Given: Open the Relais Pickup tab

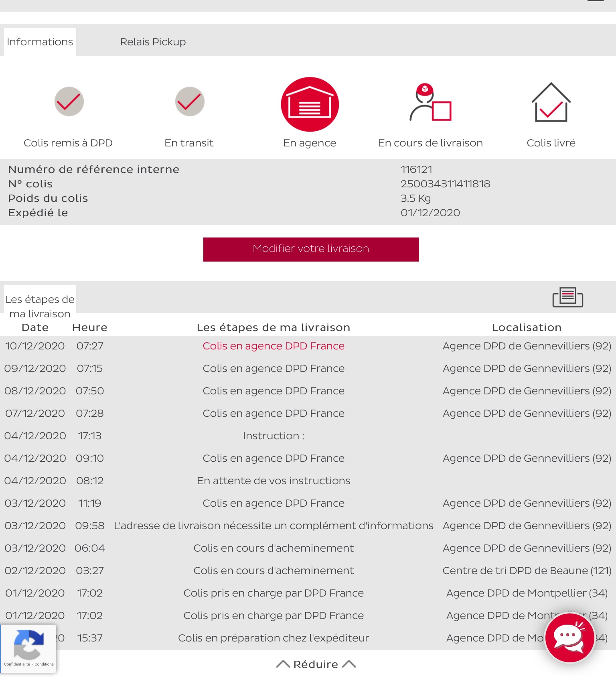Looking at the screenshot, I should pyautogui.click(x=153, y=42).
